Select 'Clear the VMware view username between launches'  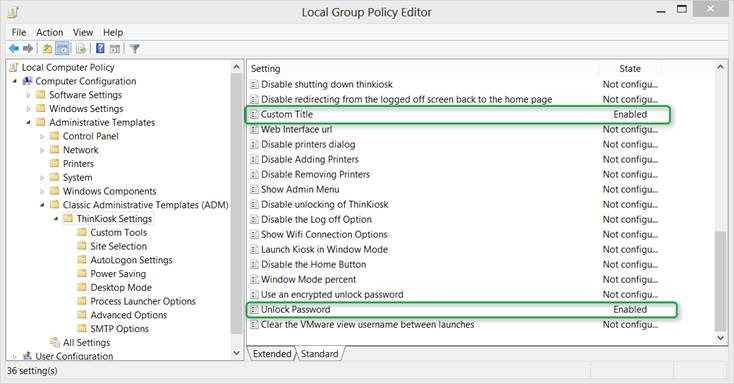pyautogui.click(x=367, y=325)
